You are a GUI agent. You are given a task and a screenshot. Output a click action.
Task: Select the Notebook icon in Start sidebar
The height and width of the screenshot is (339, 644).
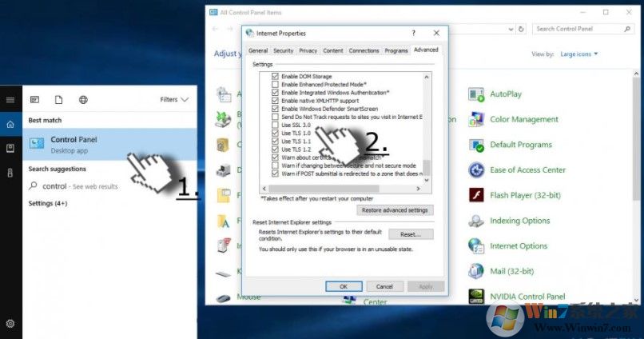pyautogui.click(x=10, y=149)
